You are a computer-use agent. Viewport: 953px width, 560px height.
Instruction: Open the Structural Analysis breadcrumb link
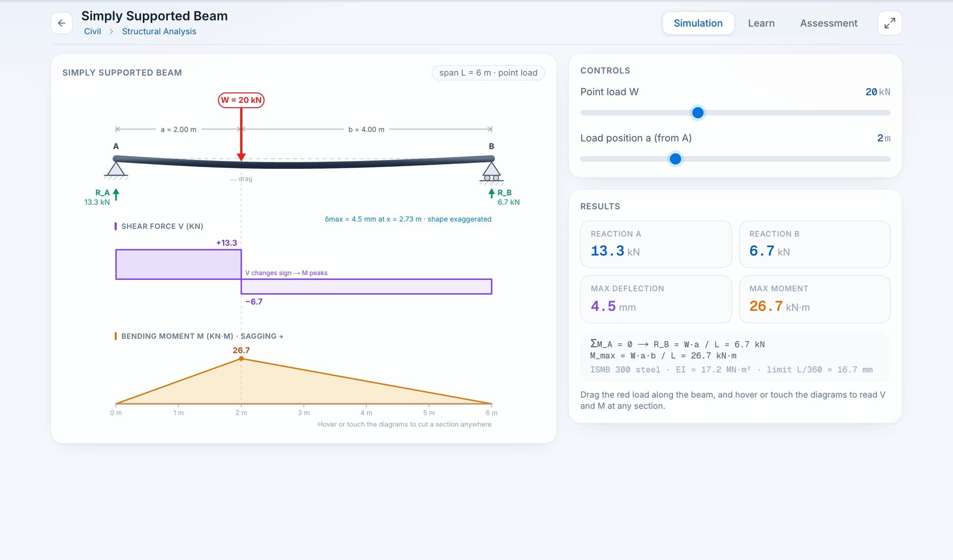point(159,31)
